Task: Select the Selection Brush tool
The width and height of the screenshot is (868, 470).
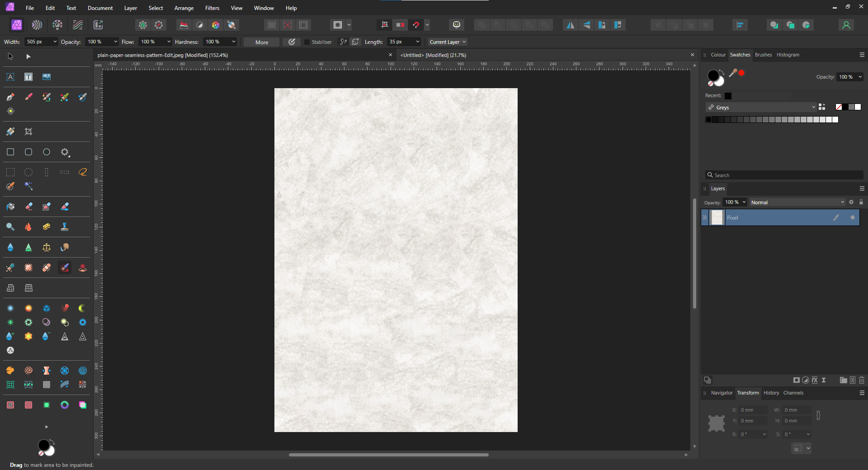Action: [10, 186]
